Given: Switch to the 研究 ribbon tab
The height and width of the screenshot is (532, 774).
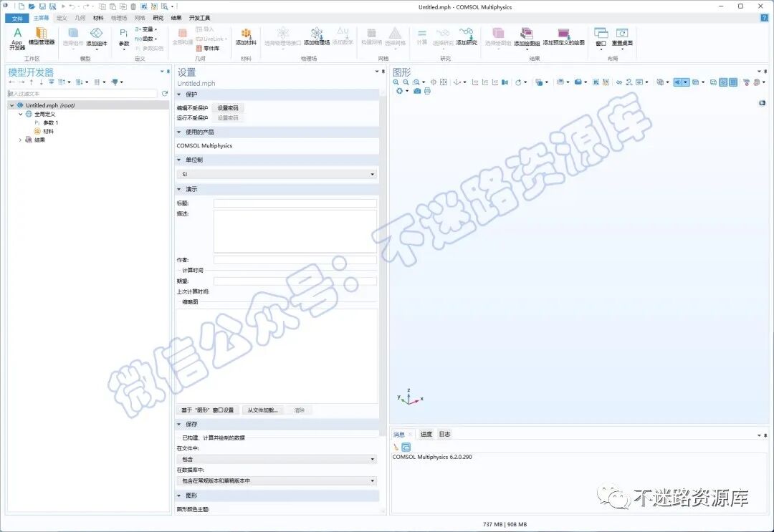Looking at the screenshot, I should pyautogui.click(x=158, y=18).
